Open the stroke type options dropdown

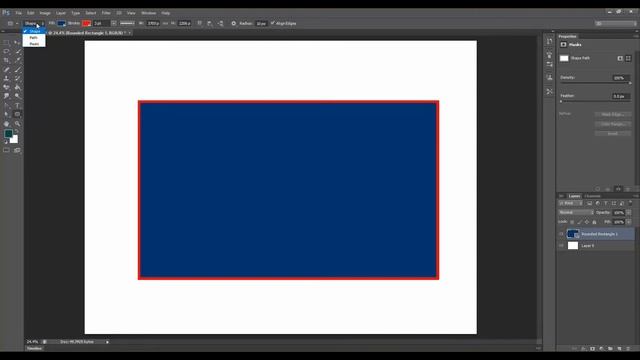[127, 24]
